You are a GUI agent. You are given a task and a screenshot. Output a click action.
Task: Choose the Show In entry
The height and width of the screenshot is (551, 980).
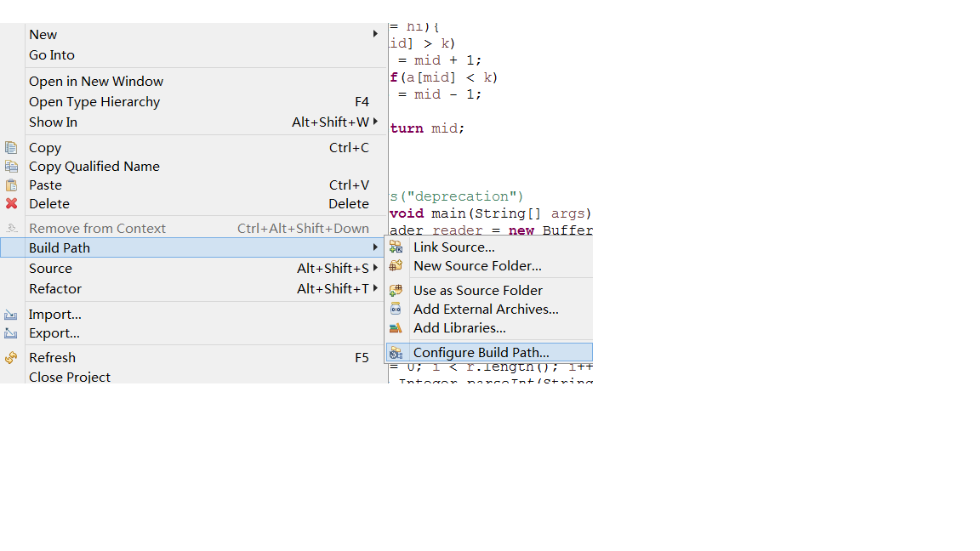[x=194, y=122]
